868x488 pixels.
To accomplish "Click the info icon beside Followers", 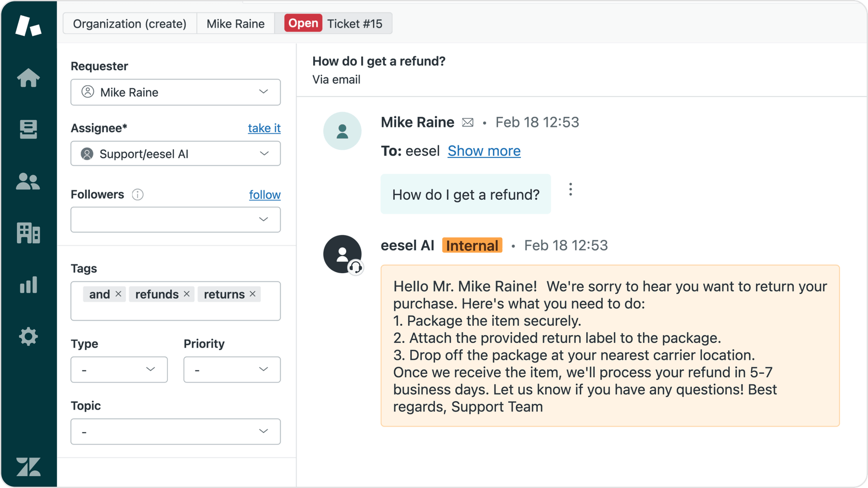I will [137, 195].
